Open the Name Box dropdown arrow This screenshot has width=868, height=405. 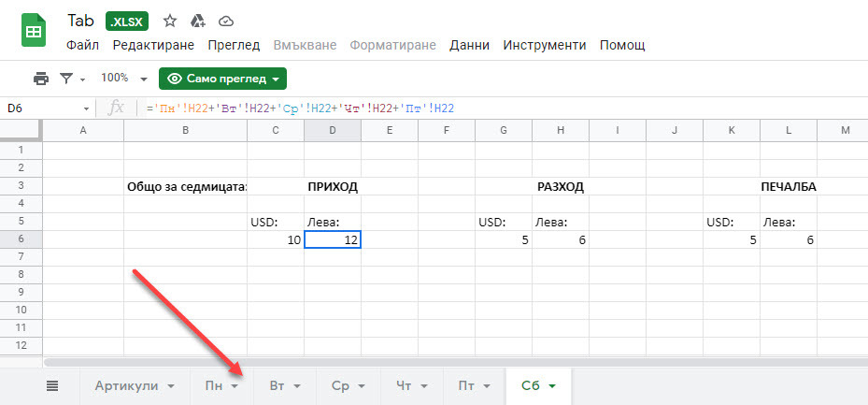87,108
